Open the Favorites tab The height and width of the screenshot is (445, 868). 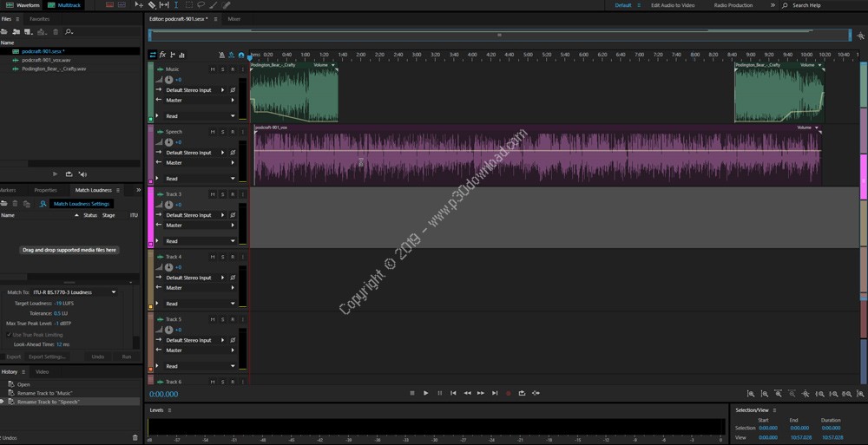point(39,18)
